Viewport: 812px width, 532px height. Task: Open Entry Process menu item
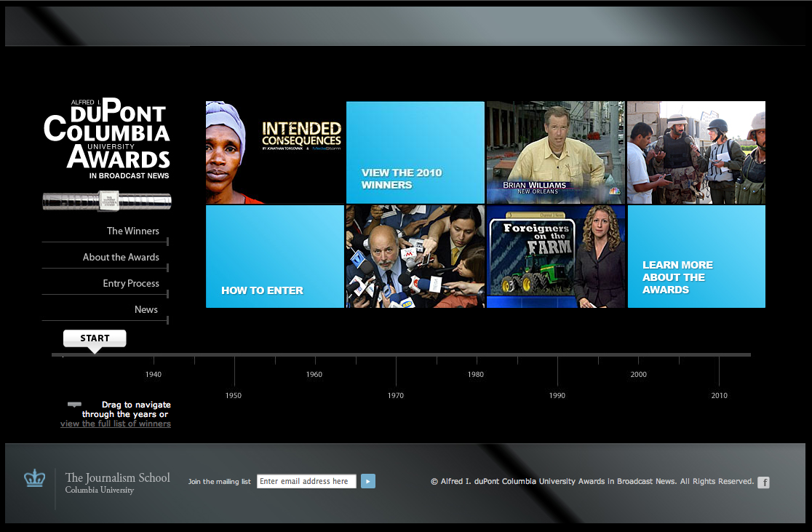(x=131, y=283)
